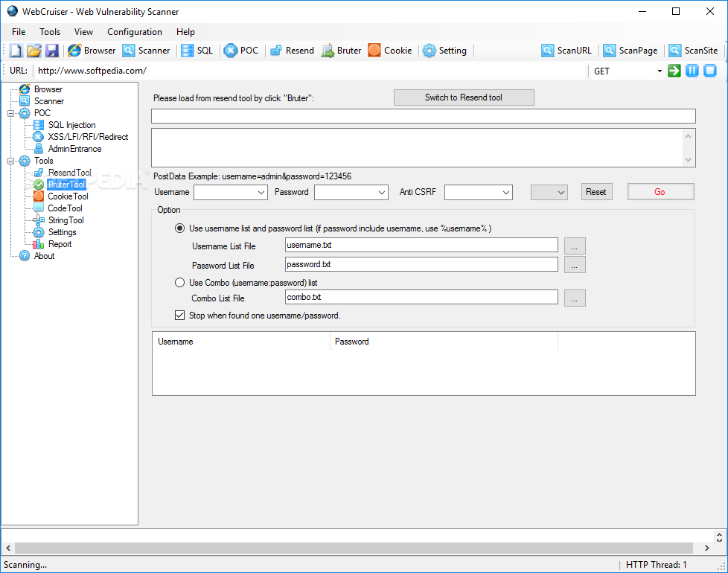Screen dimensions: 728x573
Task: Select CodeTool in the tree
Action: click(65, 208)
